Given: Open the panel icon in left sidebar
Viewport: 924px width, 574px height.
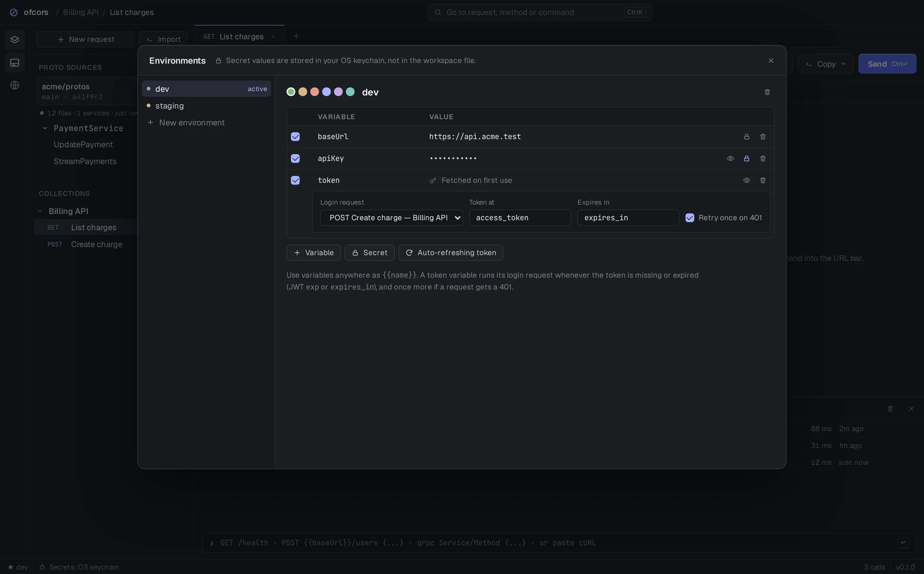Looking at the screenshot, I should click(15, 63).
